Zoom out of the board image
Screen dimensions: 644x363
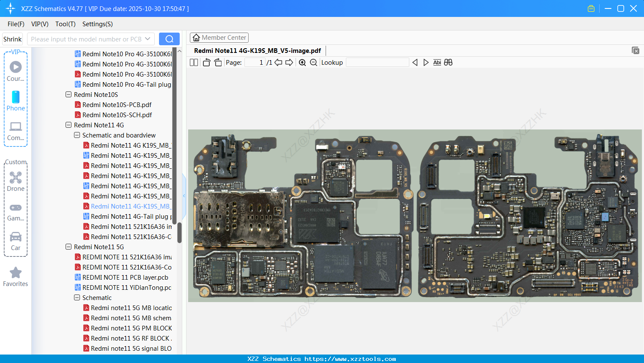[x=313, y=62]
